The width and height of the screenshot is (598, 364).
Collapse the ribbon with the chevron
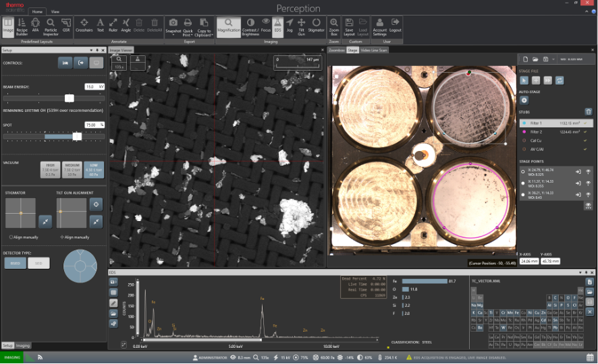(x=587, y=11)
